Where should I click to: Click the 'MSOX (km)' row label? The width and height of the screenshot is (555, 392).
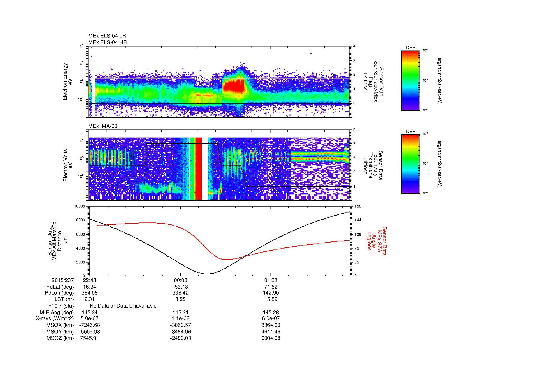click(60, 325)
